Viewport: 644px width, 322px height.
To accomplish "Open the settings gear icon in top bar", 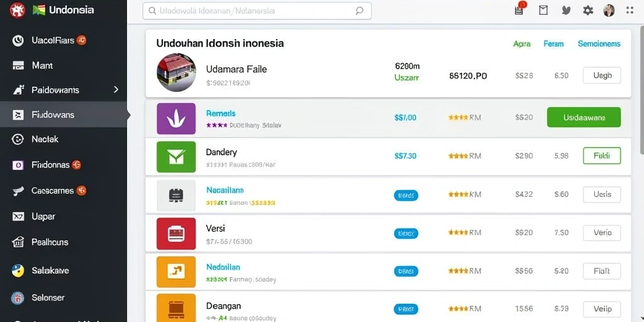I will [x=588, y=11].
